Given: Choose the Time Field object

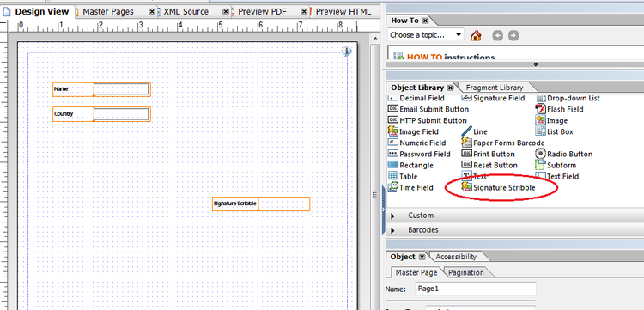Looking at the screenshot, I should (x=410, y=188).
